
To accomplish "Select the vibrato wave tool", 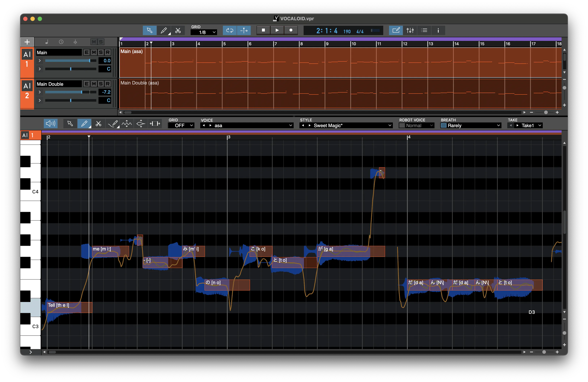I will coord(127,123).
